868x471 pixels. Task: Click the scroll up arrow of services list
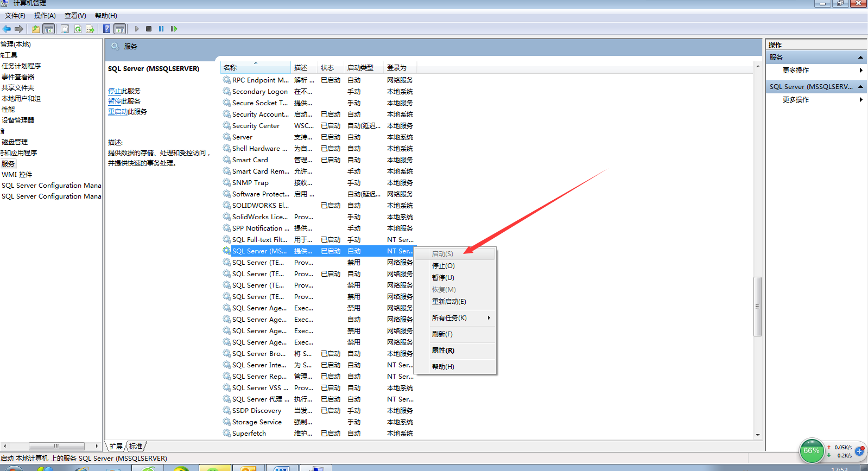(x=757, y=66)
